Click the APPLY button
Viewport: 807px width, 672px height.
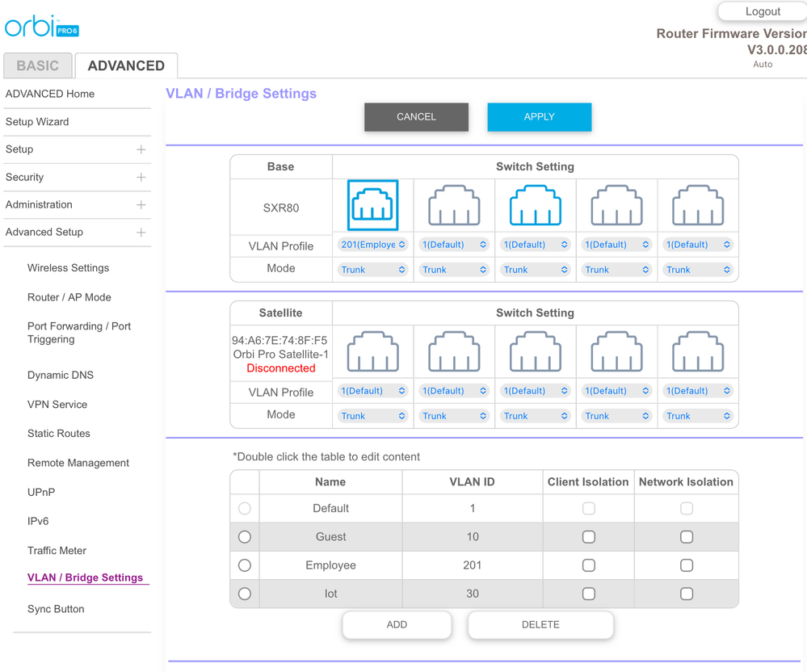pos(539,117)
